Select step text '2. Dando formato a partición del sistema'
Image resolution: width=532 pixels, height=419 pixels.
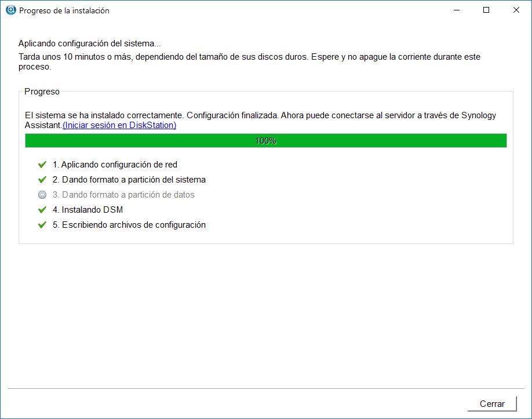pyautogui.click(x=129, y=180)
